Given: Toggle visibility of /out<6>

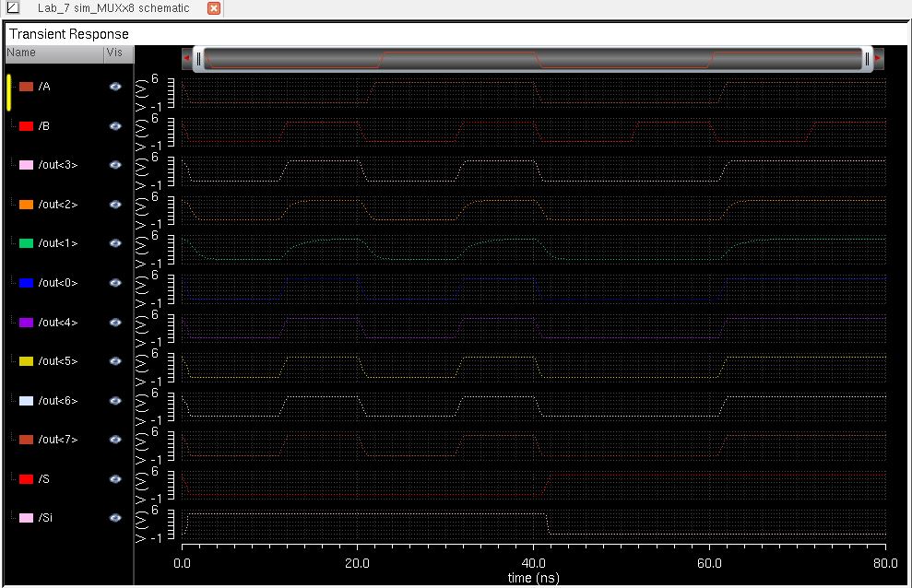Looking at the screenshot, I should (x=115, y=401).
